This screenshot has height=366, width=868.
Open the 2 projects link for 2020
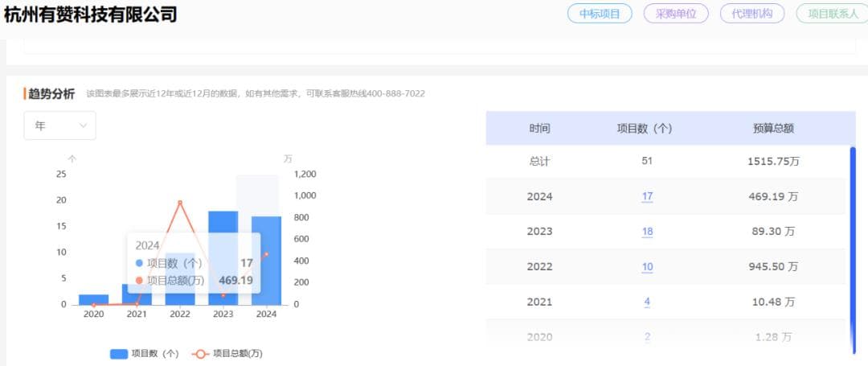pyautogui.click(x=647, y=337)
